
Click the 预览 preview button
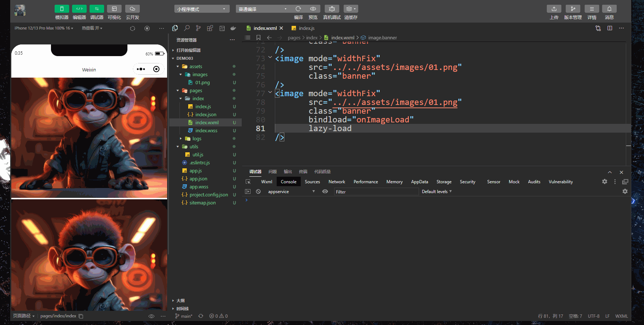pyautogui.click(x=313, y=9)
